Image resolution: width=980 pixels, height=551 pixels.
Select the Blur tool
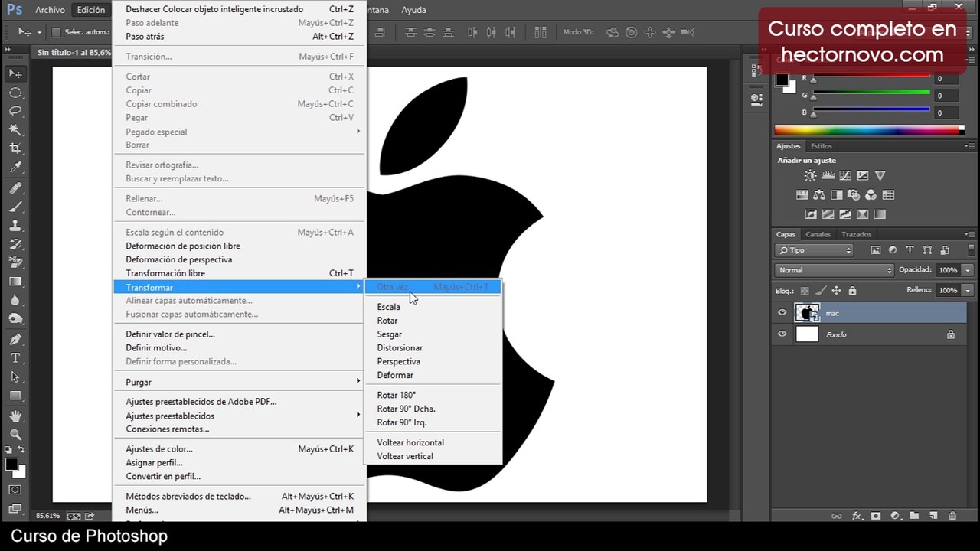(15, 301)
